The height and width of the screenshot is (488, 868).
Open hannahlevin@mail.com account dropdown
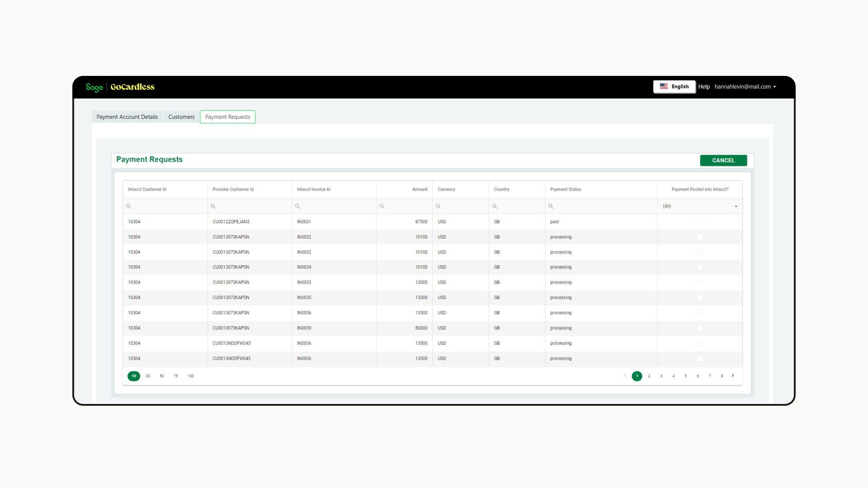[x=745, y=87]
